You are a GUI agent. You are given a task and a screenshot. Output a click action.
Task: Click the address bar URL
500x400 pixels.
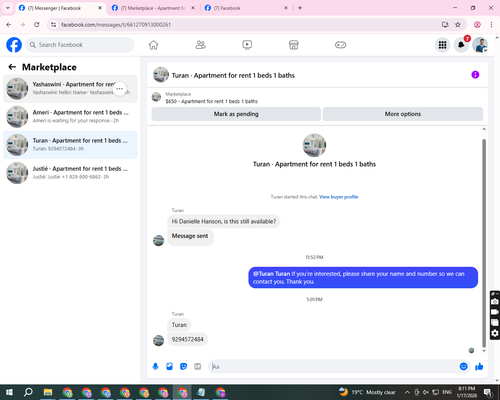pos(116,25)
